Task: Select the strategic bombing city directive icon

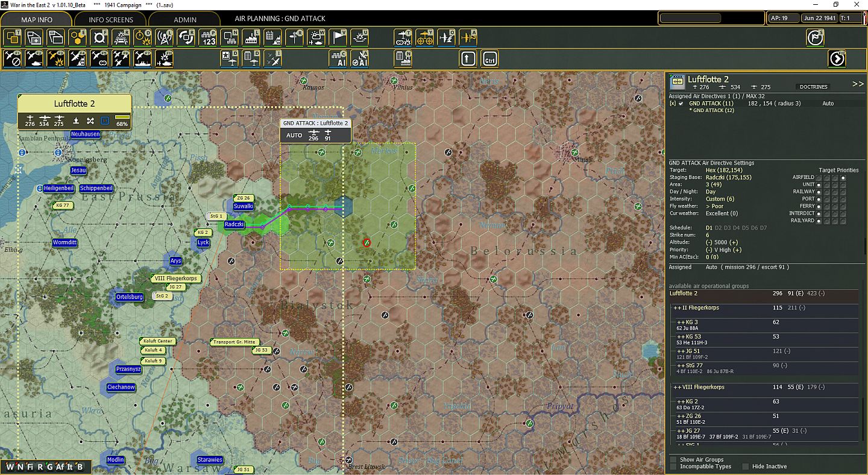Action: [x=78, y=58]
